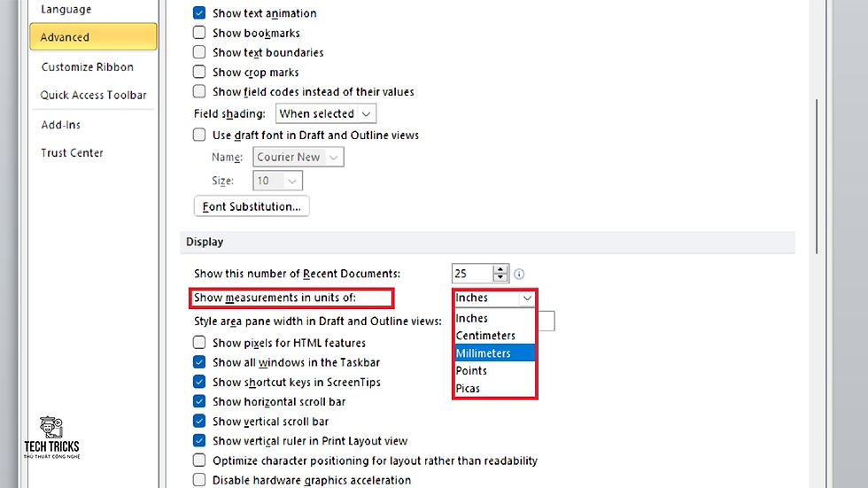The image size is (868, 488).
Task: Choose Millimeters from the units list
Action: (494, 353)
